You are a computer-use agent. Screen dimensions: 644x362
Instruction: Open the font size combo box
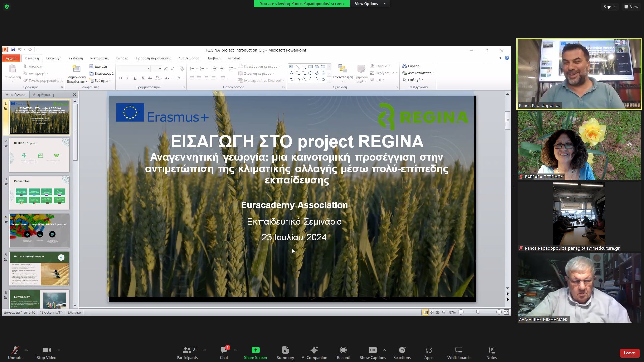156,69
